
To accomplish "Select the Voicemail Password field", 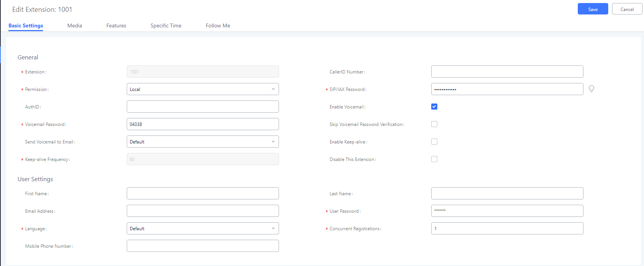I will [x=203, y=124].
